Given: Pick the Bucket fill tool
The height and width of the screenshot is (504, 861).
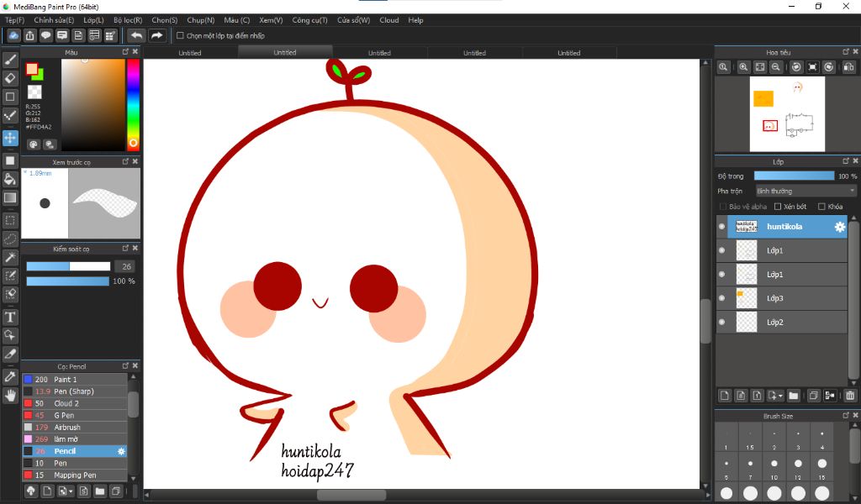Looking at the screenshot, I should tap(10, 179).
